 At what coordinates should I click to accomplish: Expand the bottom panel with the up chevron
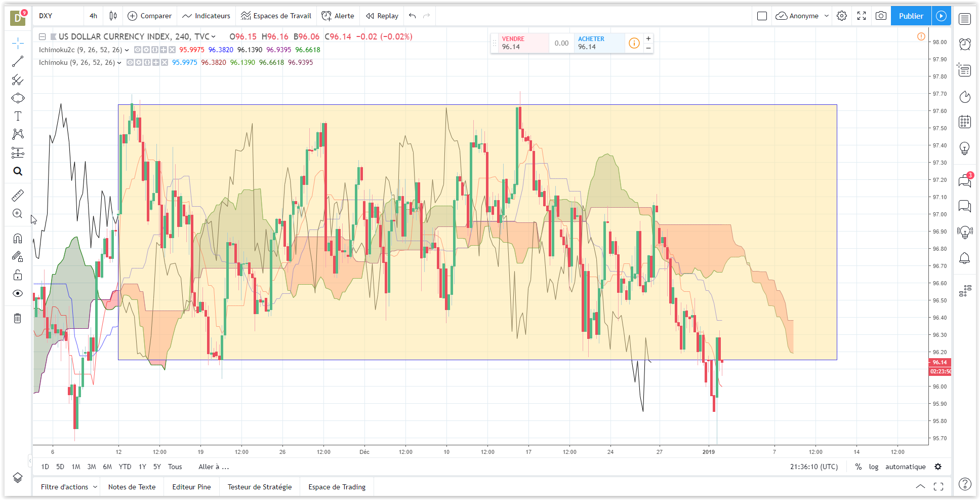[x=920, y=487]
